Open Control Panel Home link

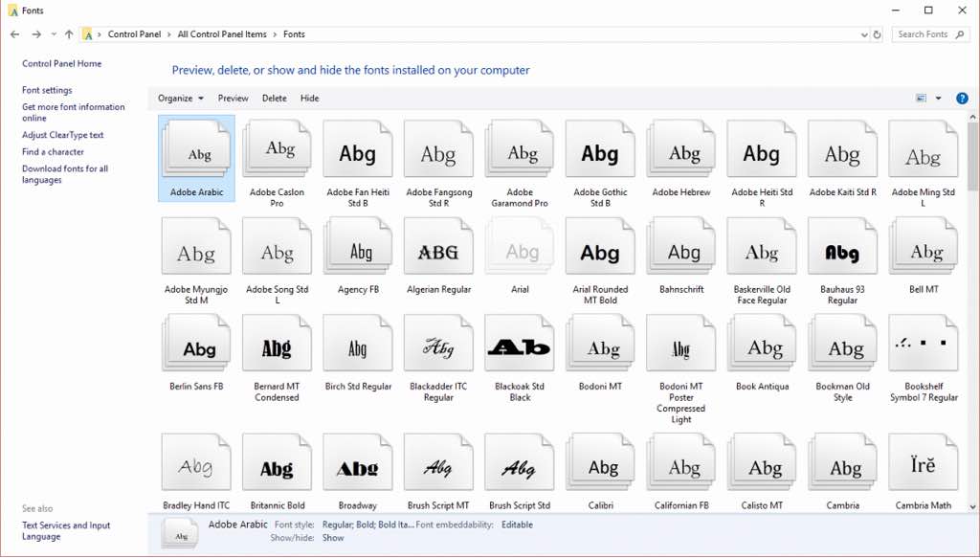pos(62,64)
